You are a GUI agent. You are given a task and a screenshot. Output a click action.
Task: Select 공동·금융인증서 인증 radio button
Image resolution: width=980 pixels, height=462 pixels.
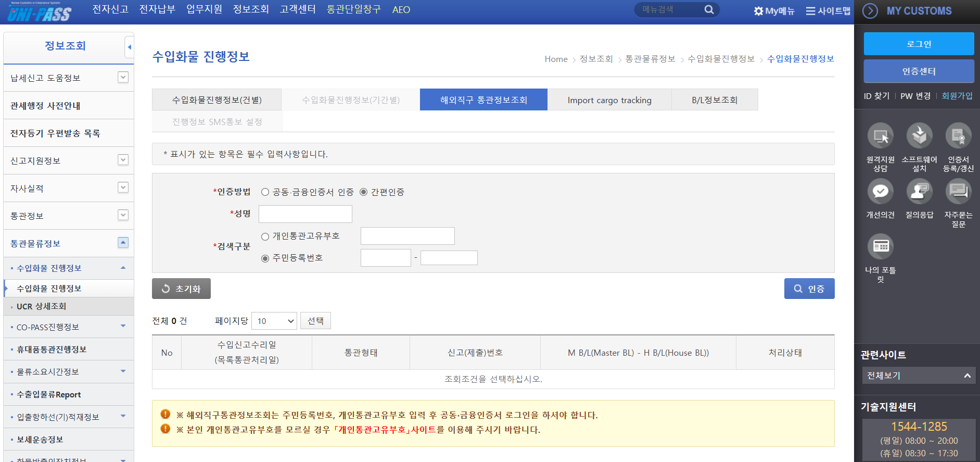[265, 192]
